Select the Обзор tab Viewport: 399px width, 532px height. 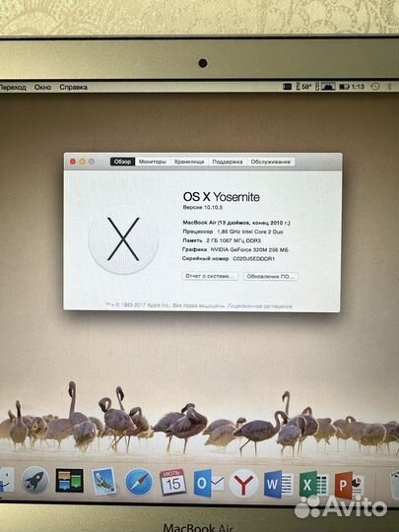[122, 162]
